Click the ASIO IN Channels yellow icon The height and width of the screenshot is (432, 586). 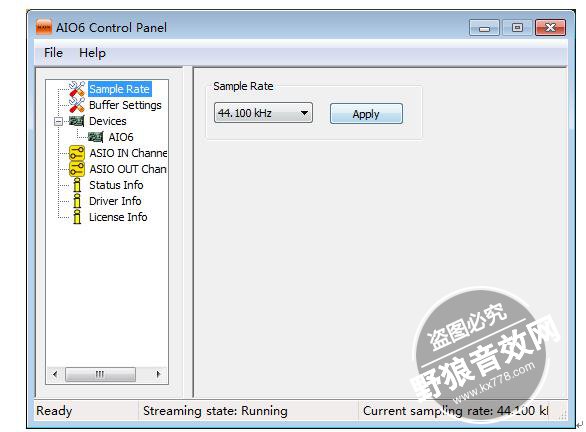[x=77, y=153]
